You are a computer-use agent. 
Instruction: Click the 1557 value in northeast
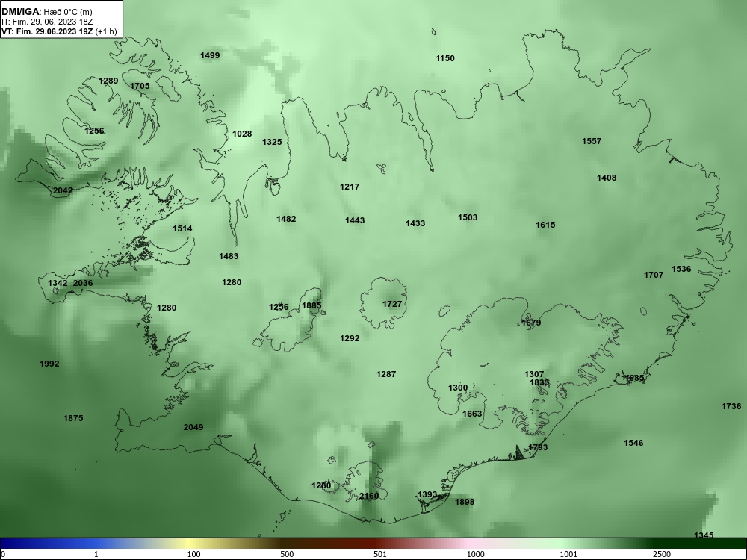pyautogui.click(x=592, y=141)
